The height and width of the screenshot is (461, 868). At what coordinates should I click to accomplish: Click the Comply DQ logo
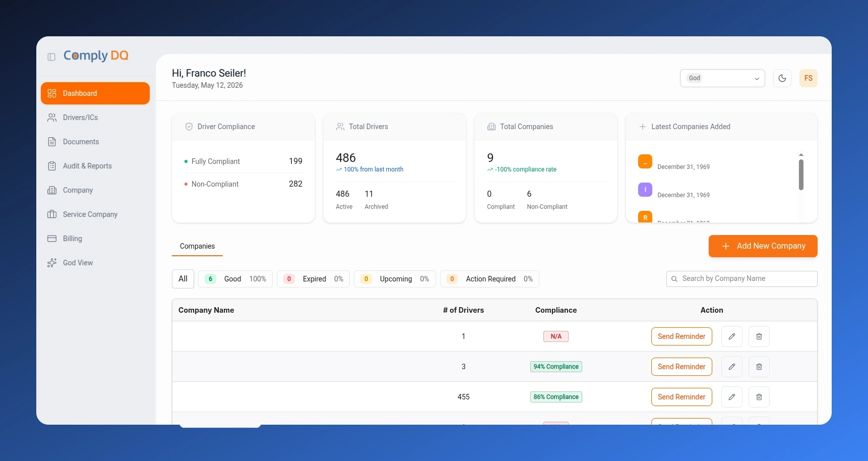tap(96, 55)
